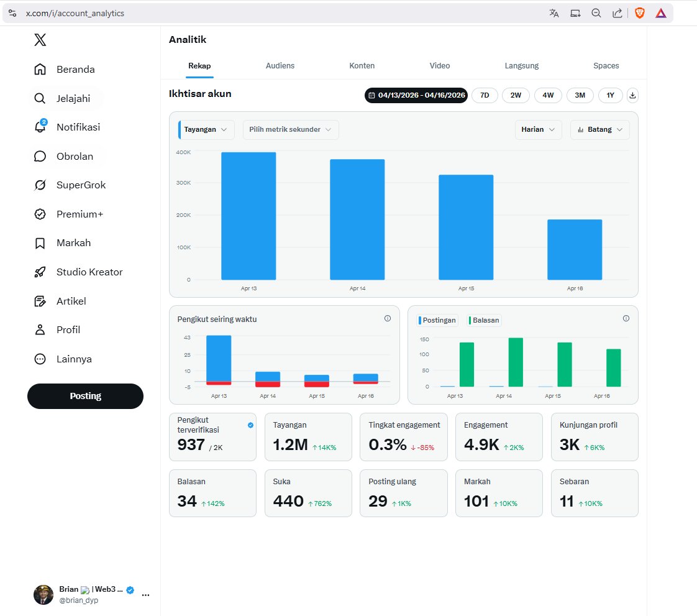Open the Profil person icon
The height and width of the screenshot is (616, 697).
40,329
